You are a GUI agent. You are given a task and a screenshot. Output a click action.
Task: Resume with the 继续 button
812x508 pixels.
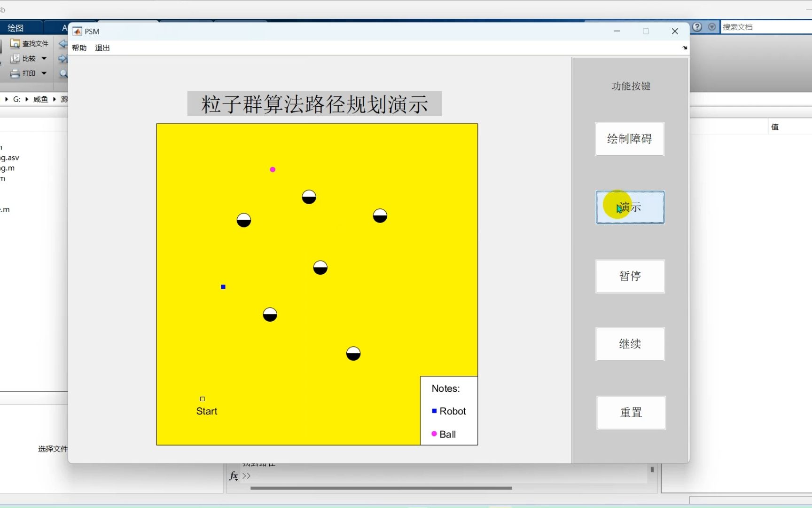[630, 344]
